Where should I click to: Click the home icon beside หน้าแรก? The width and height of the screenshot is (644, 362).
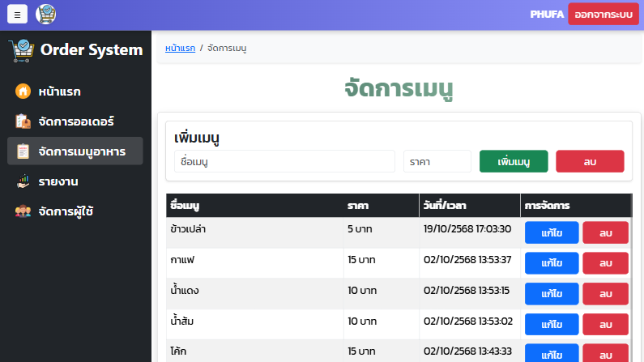tap(23, 91)
